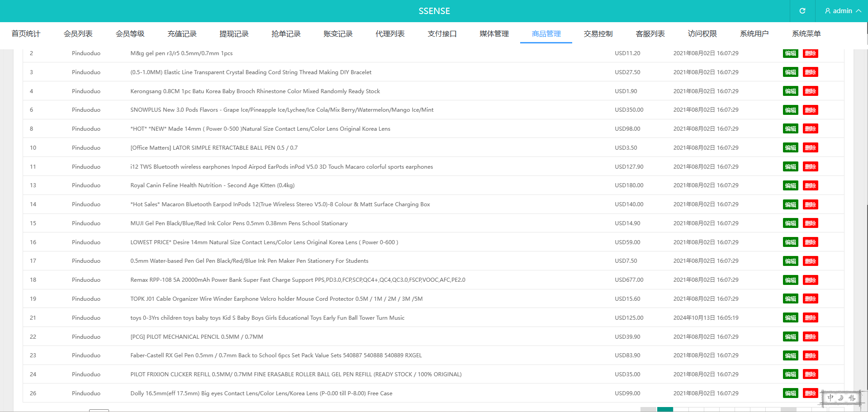Edit the Remax Power Bank row
The height and width of the screenshot is (412, 868).
coord(791,280)
